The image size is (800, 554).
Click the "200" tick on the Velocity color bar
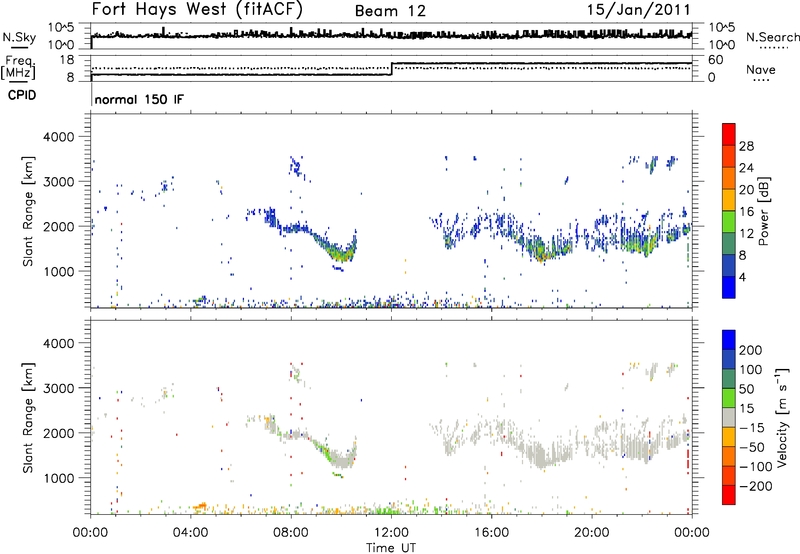point(751,350)
